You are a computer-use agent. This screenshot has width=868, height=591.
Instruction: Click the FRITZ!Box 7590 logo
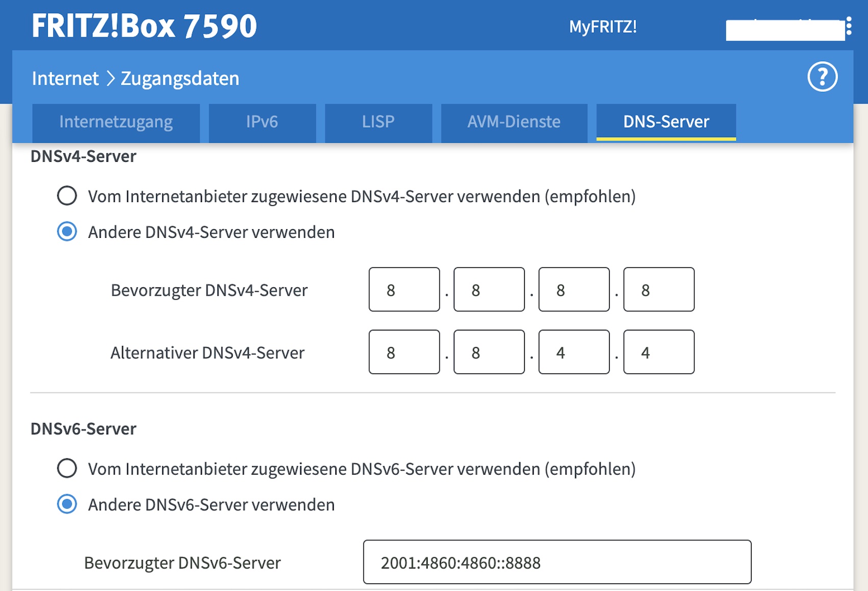tap(144, 26)
